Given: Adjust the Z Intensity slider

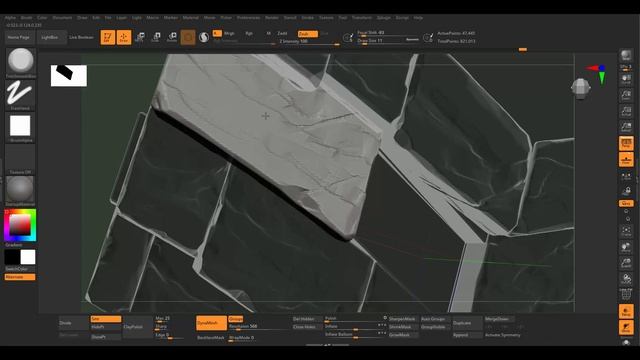Looking at the screenshot, I should [309, 42].
